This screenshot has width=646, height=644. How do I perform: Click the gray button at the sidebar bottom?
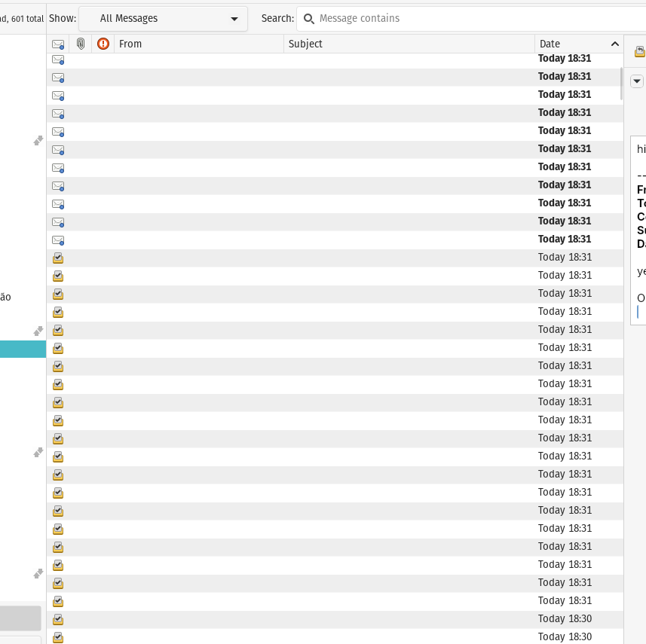pos(20,618)
